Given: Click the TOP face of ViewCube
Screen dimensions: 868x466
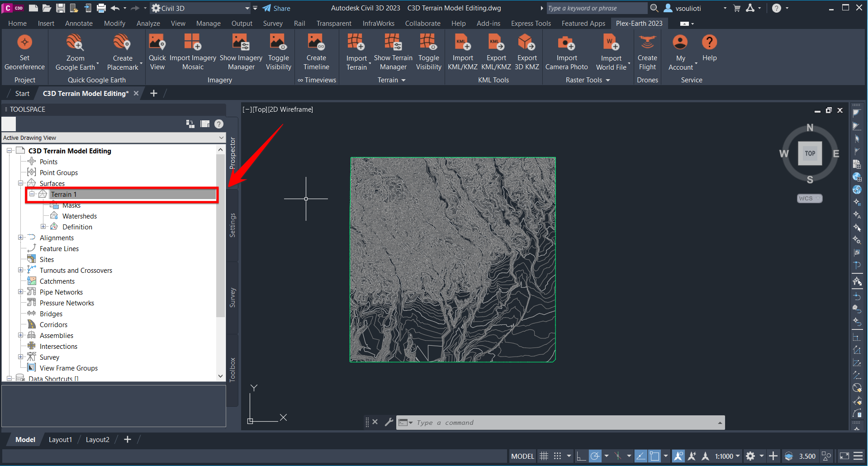Looking at the screenshot, I should [810, 153].
